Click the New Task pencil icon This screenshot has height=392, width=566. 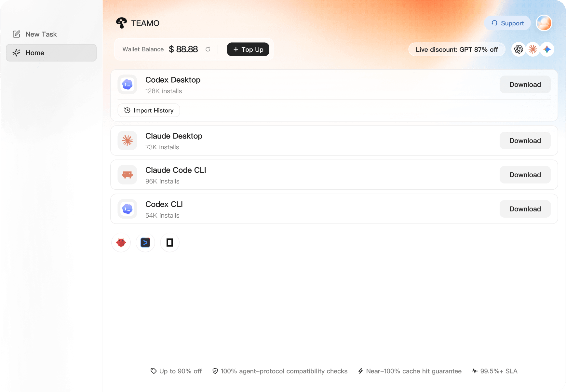pyautogui.click(x=17, y=34)
